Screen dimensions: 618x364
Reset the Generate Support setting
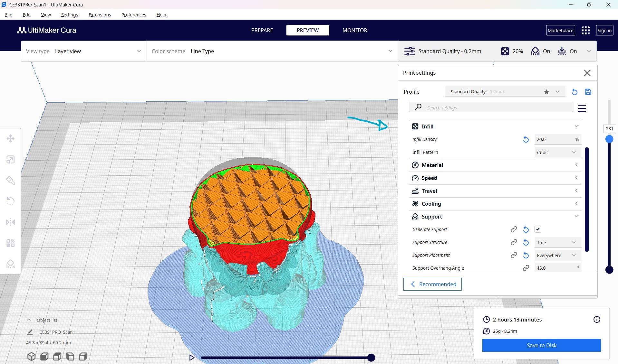526,229
